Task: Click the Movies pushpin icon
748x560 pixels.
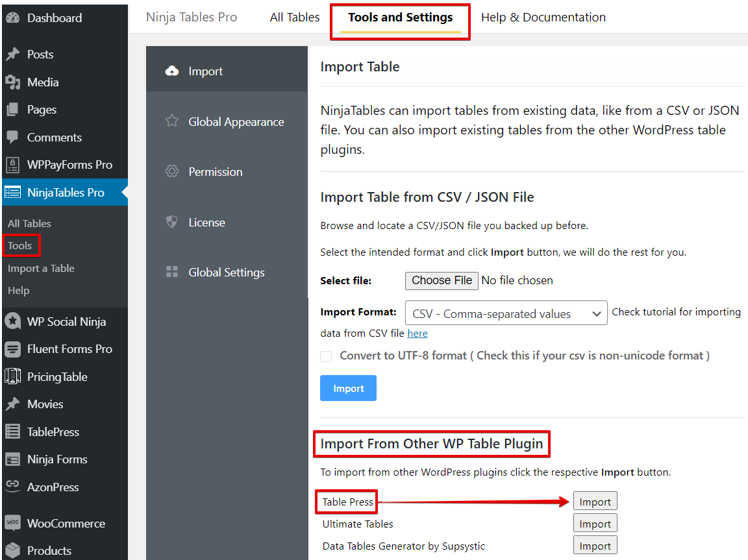Action: pos(13,404)
